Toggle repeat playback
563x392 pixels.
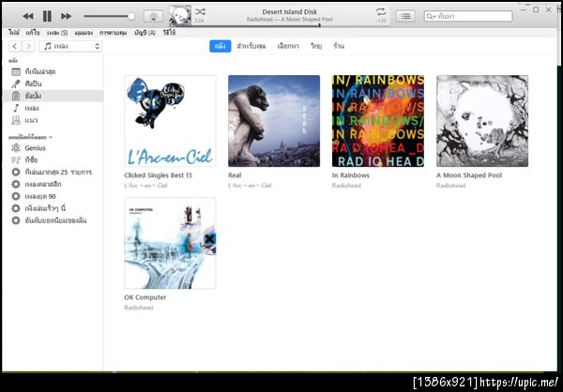point(381,11)
